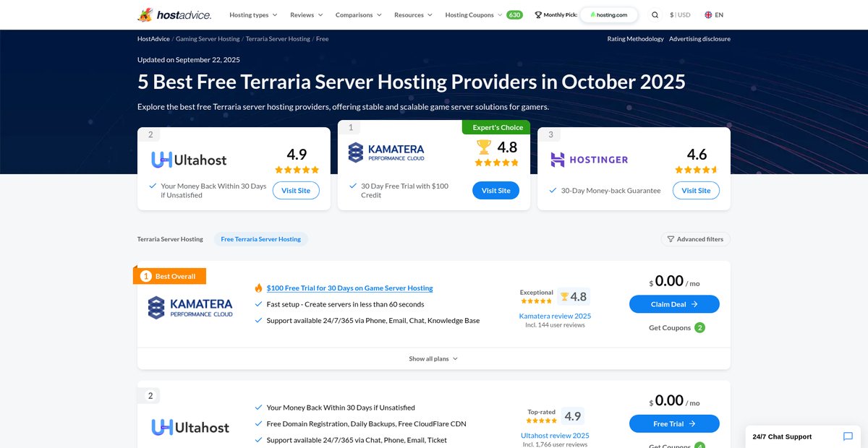Open the EN language selector
Image resolution: width=868 pixels, height=448 pixels.
point(714,14)
